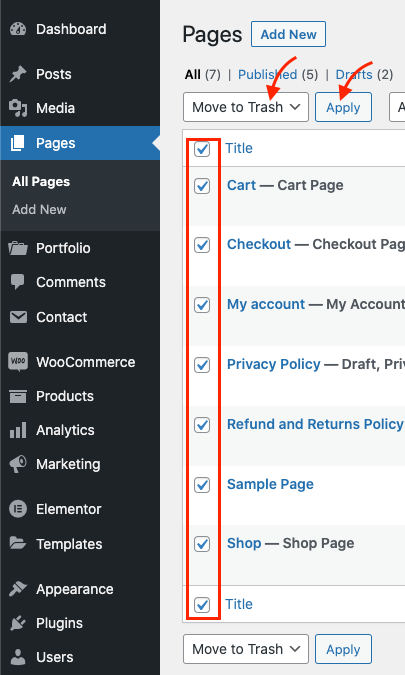Click the Templates open-folder icon

(x=18, y=543)
